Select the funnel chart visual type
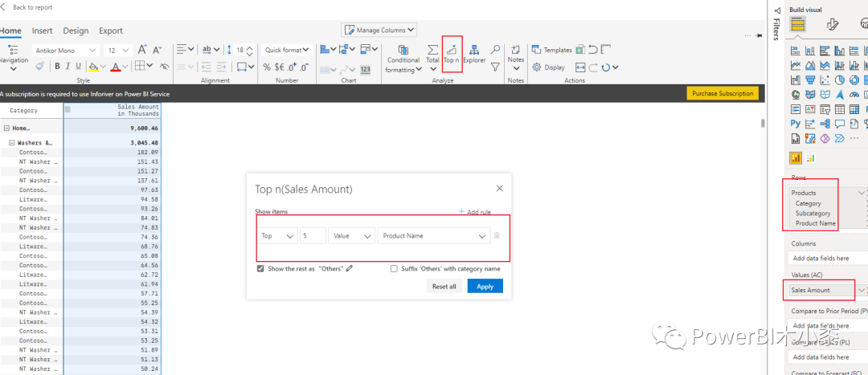 click(810, 81)
